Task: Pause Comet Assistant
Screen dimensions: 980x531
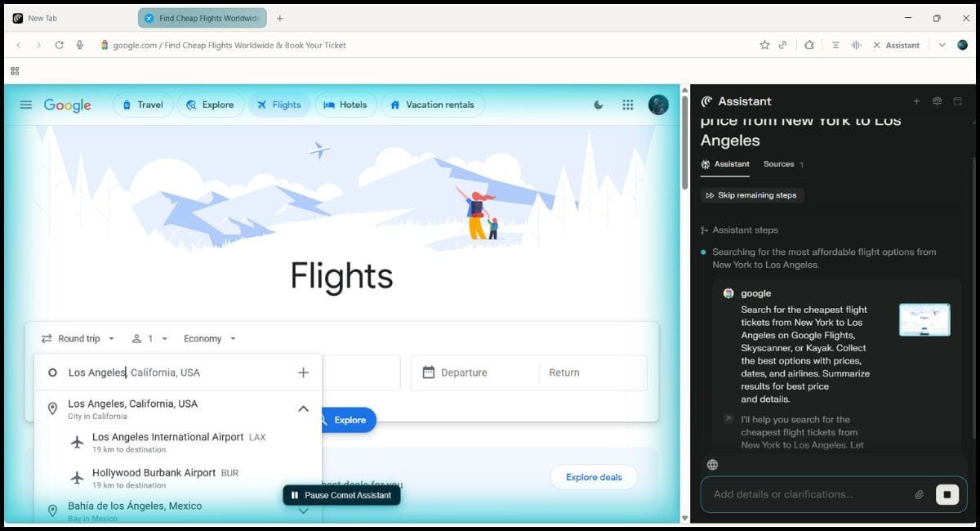Action: pos(341,495)
